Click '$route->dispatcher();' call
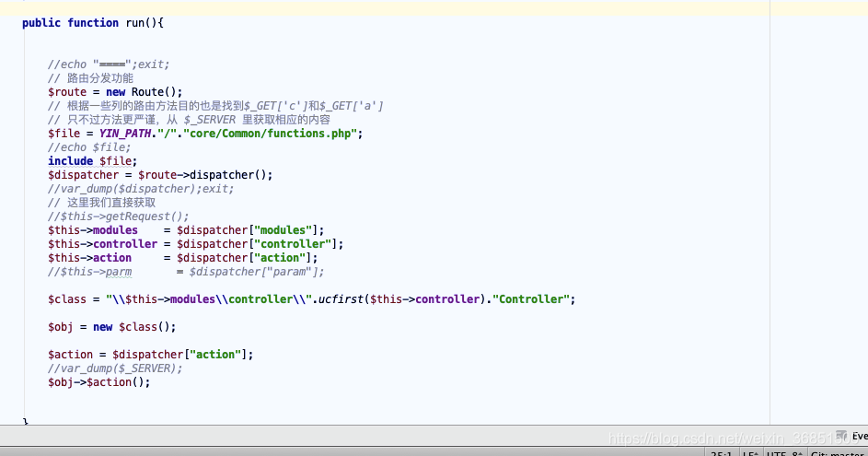Image resolution: width=868 pixels, height=456 pixels. click(205, 175)
